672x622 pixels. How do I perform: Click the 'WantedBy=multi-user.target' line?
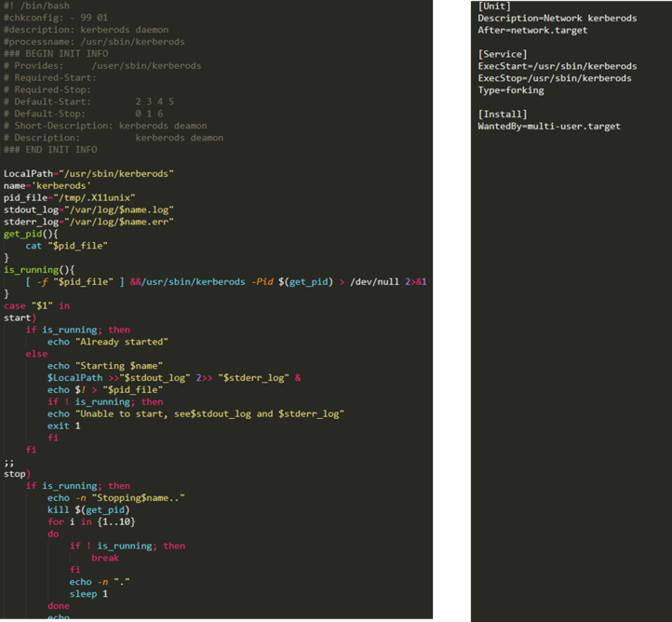pos(549,126)
